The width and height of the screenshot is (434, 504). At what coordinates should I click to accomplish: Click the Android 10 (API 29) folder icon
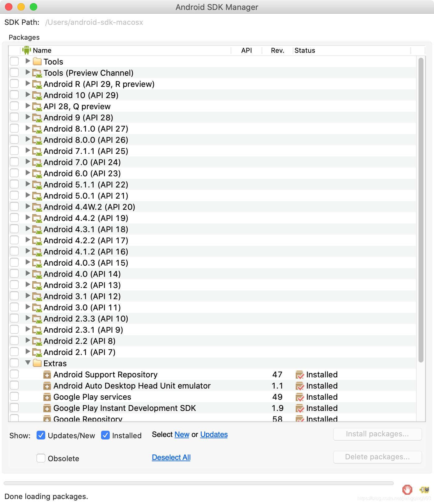coord(37,95)
